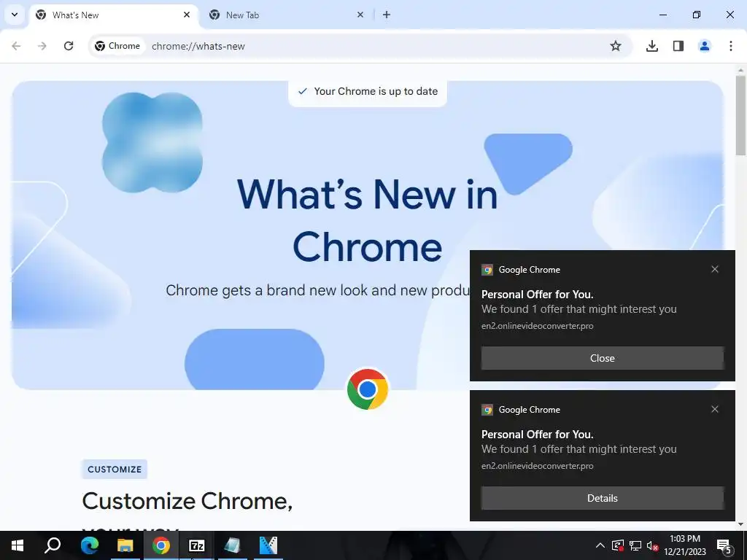Open the blue cube app taskbar icon
747x560 pixels.
(x=233, y=545)
